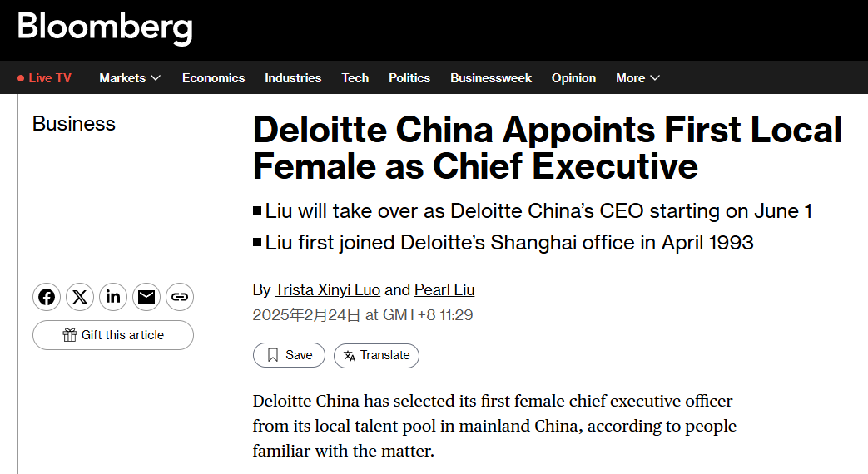This screenshot has height=474, width=868.
Task: Share article on Facebook icon
Action: 47,297
